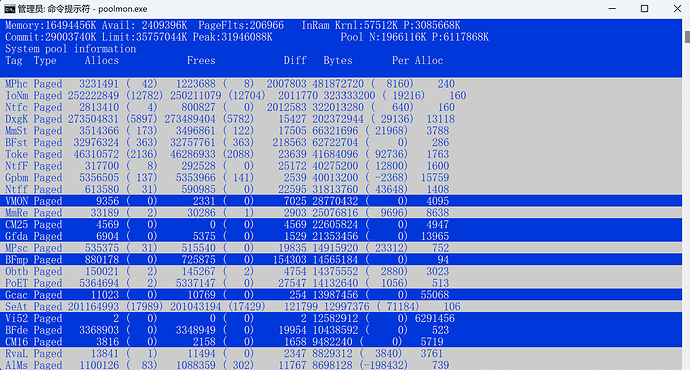The image size is (690, 370).
Task: Click the per alloc value 6291456
Action: point(435,319)
